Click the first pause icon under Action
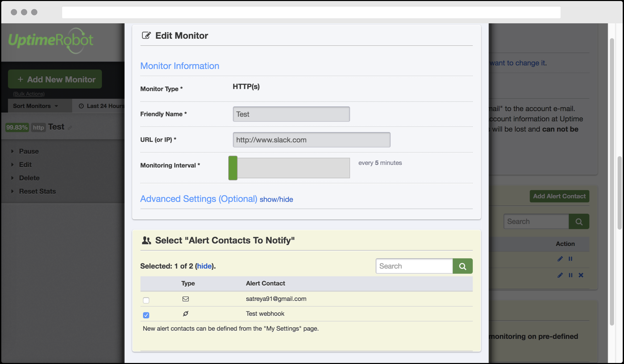The height and width of the screenshot is (364, 624). pyautogui.click(x=570, y=259)
